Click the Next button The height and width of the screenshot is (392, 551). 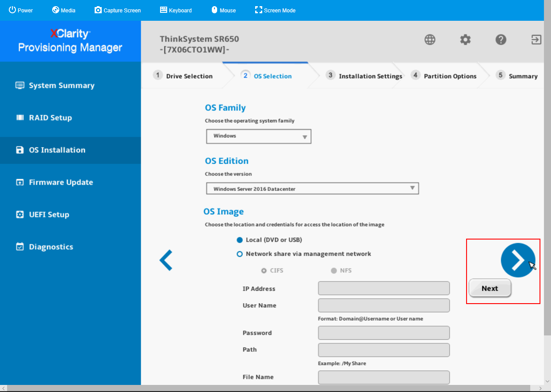coord(490,288)
